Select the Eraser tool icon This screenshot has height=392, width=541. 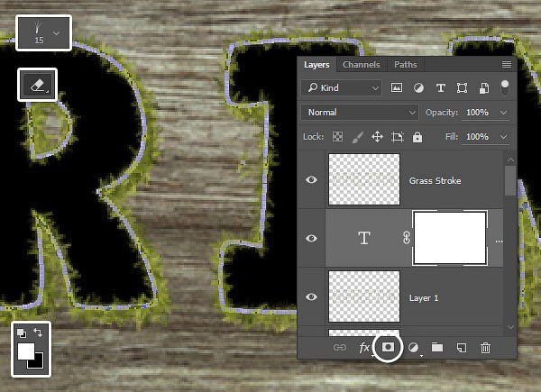coord(37,85)
